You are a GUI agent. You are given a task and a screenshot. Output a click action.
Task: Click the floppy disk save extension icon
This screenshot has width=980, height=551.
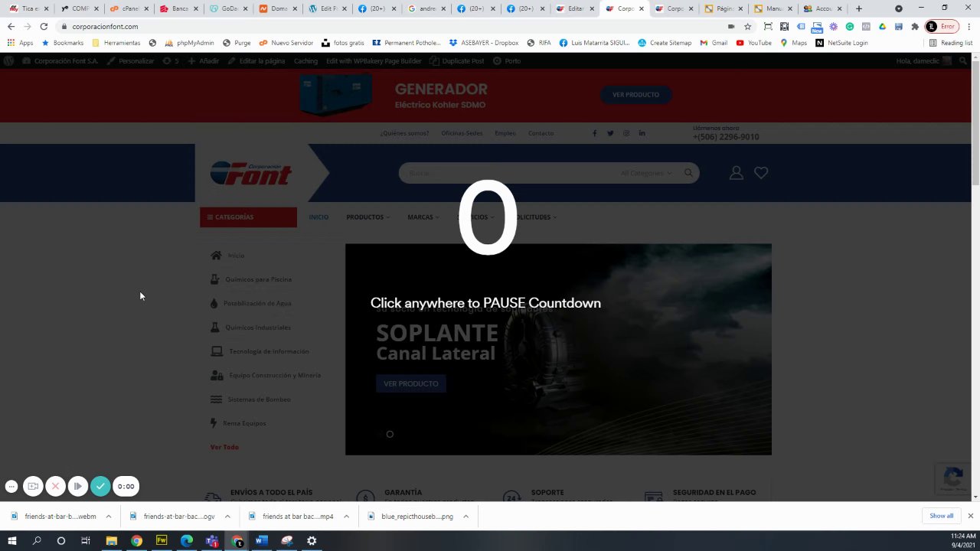[x=899, y=26]
